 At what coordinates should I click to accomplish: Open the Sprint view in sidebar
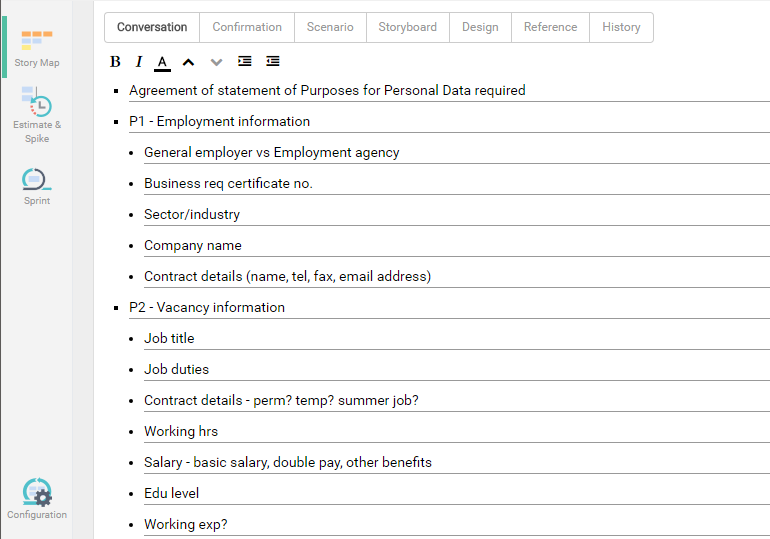point(37,187)
